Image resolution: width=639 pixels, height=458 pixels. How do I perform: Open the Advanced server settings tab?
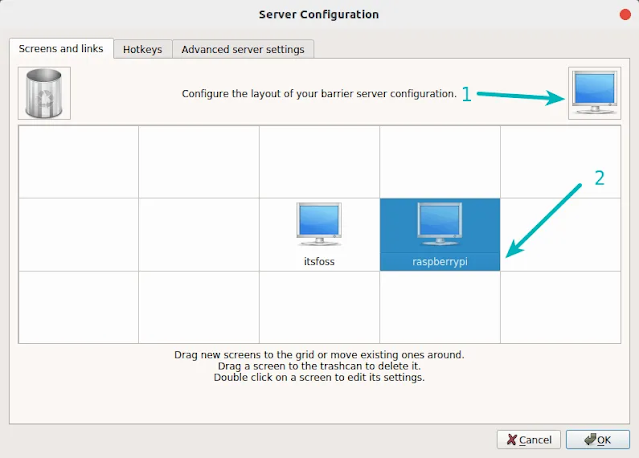(243, 49)
